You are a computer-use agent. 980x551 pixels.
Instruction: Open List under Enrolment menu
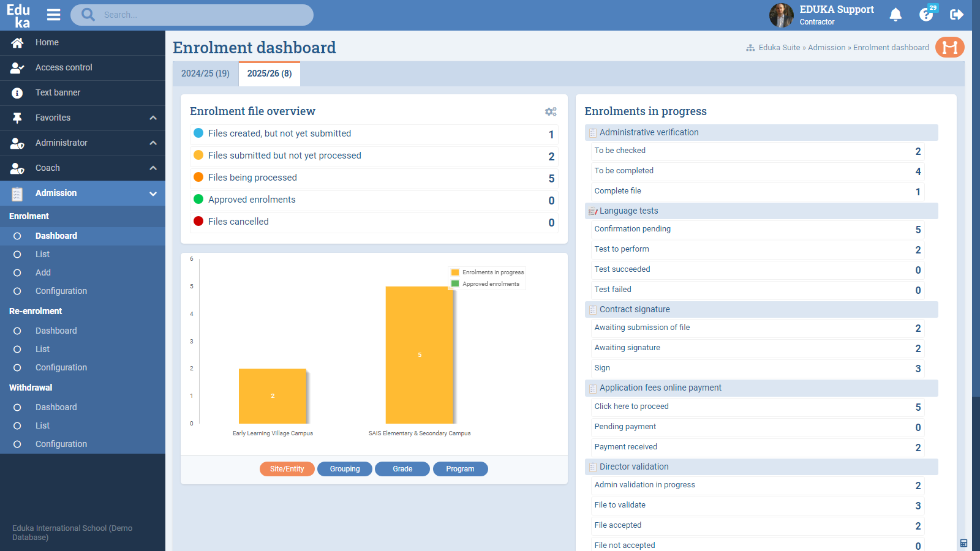point(42,254)
